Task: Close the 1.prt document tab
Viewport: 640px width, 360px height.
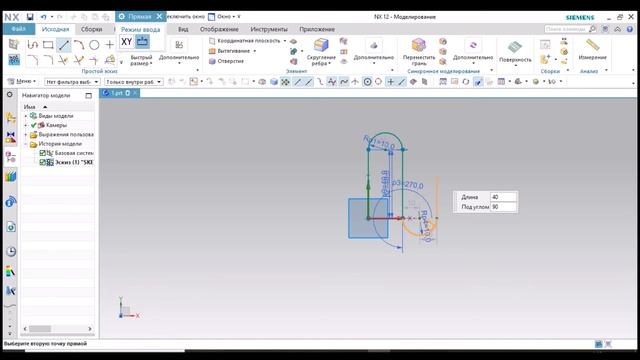Action: (135, 93)
